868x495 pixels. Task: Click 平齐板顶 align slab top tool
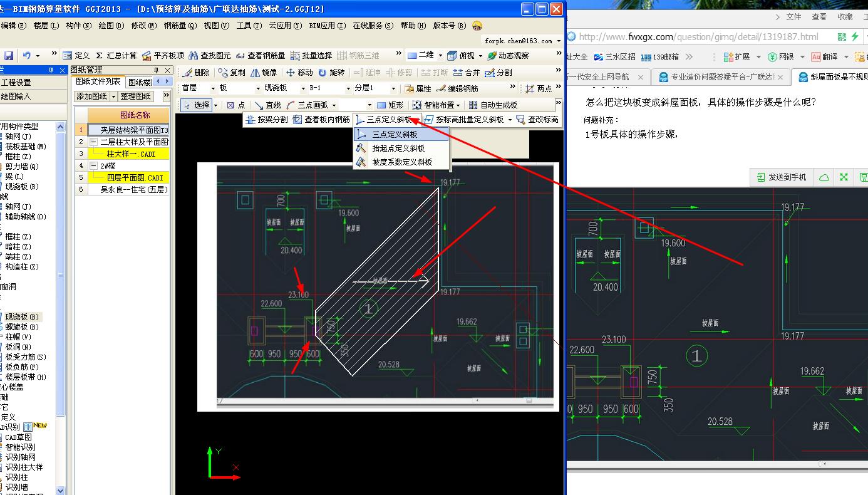[x=163, y=56]
